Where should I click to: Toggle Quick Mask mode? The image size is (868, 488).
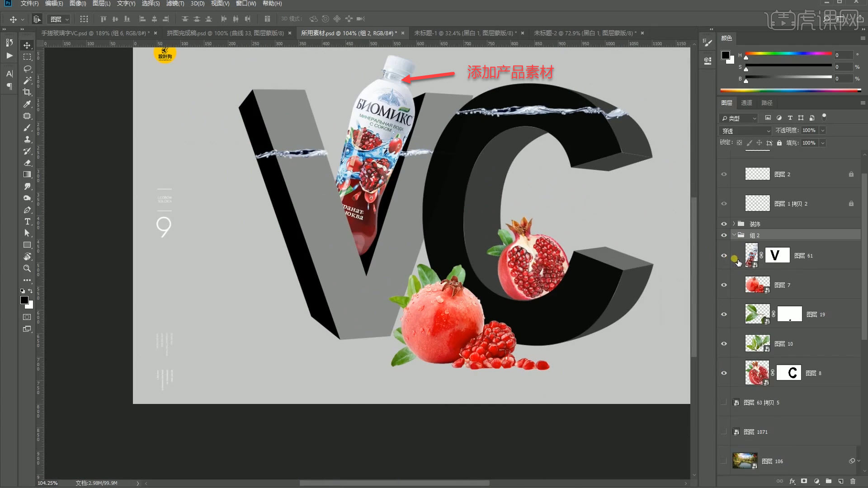point(27,317)
